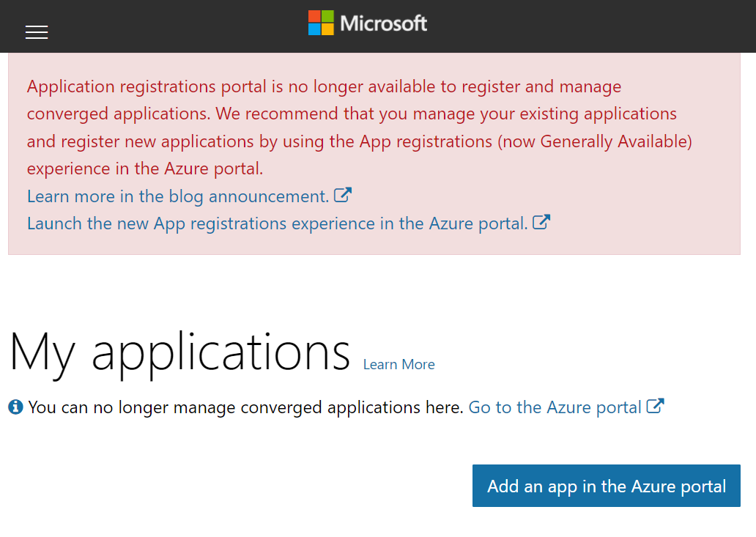The width and height of the screenshot is (756, 537).
Task: Click the Microsoft four-square logo
Action: point(321,23)
